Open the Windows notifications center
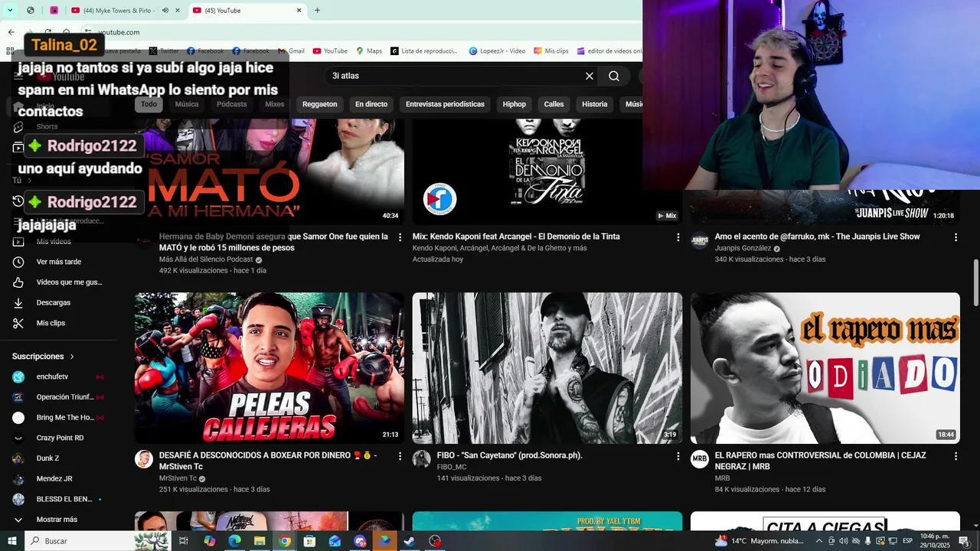This screenshot has width=980, height=551. (964, 541)
